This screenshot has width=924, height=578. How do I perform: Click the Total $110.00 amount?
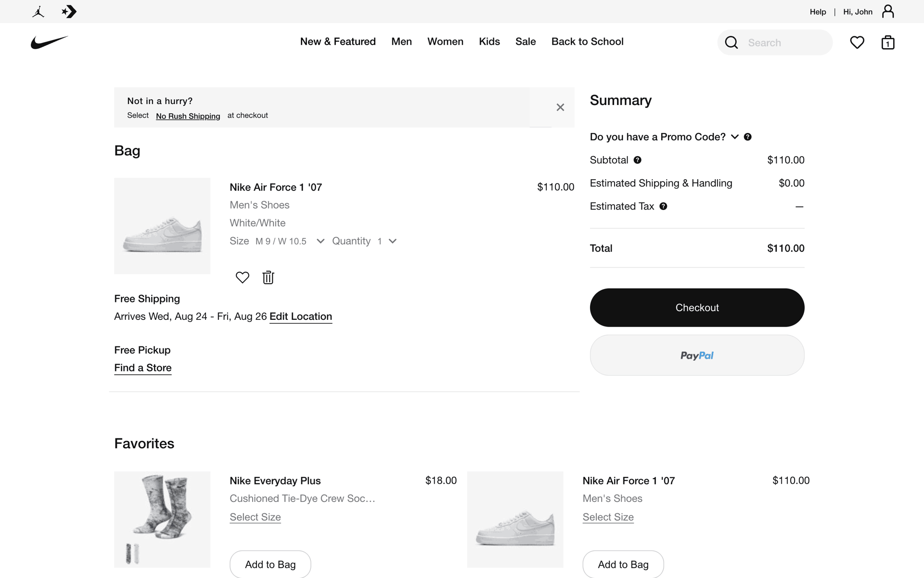point(786,248)
